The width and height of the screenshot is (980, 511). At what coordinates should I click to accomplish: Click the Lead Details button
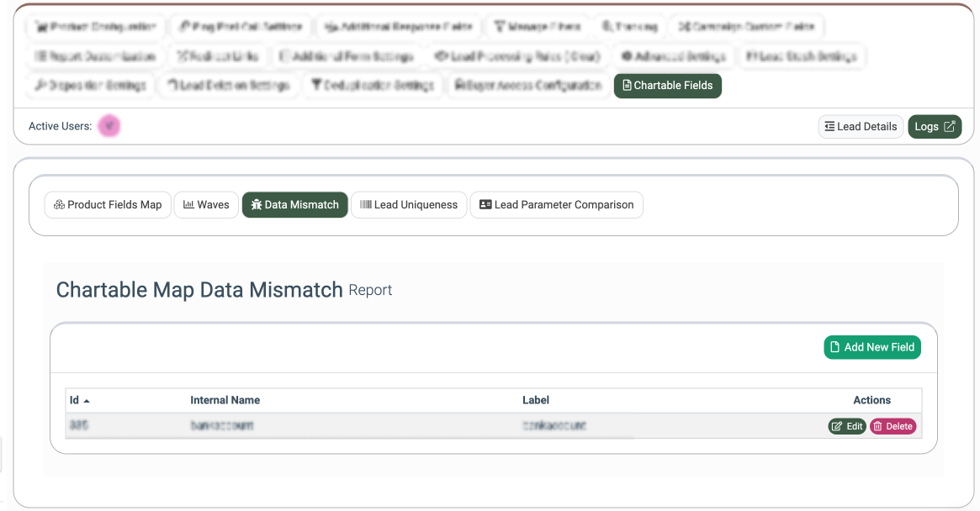[861, 127]
